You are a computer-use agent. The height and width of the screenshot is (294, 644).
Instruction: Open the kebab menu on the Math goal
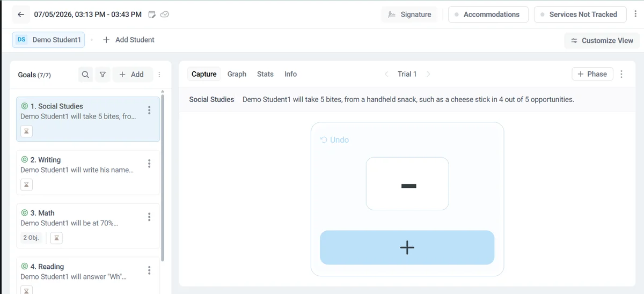pyautogui.click(x=149, y=217)
